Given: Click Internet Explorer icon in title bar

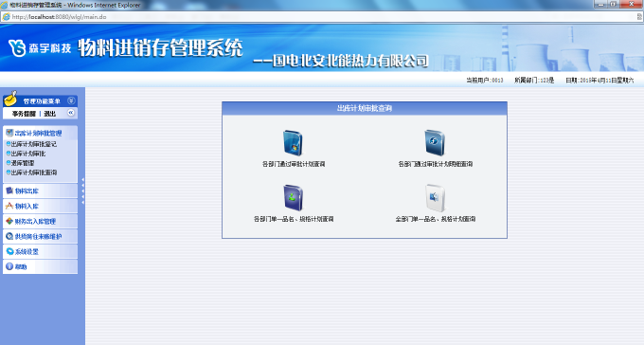Looking at the screenshot, I should coord(4,5).
